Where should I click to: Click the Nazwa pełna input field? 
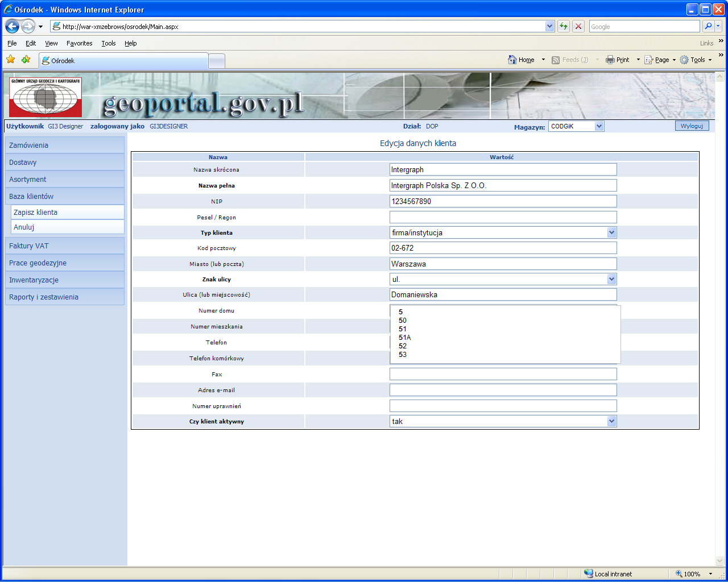503,185
